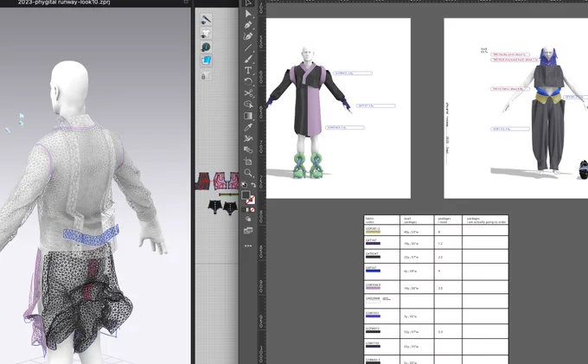This screenshot has height=364, width=588.
Task: Toggle avatar display icon in CLO
Action: click(x=206, y=19)
